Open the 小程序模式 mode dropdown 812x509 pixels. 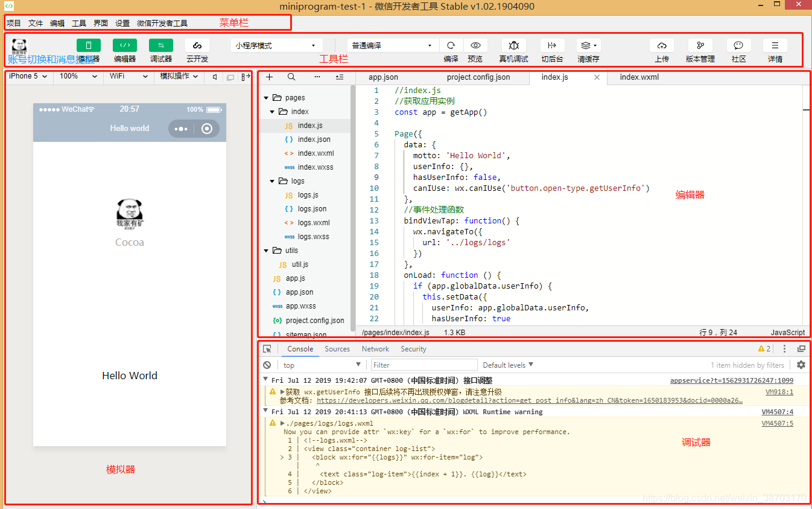point(276,45)
